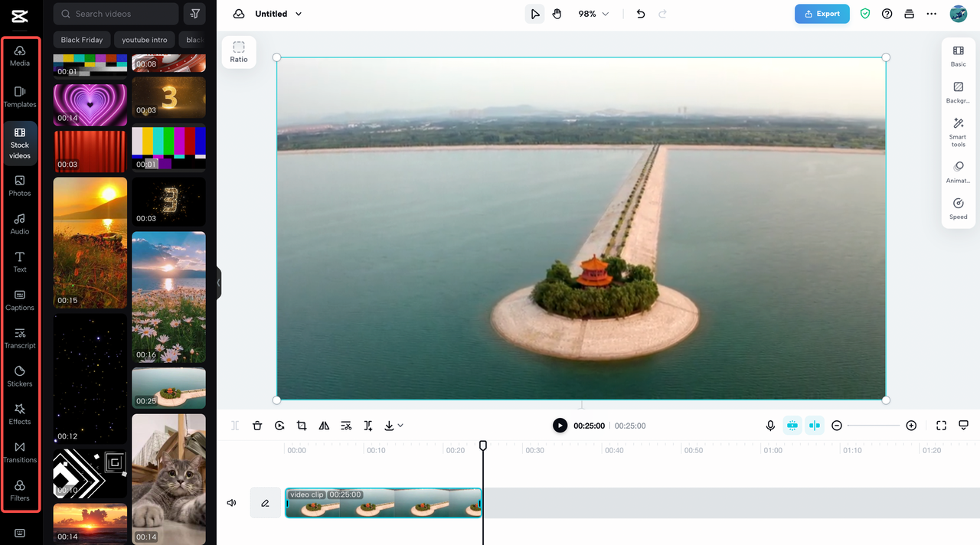Click the green shield icon

pos(865,14)
